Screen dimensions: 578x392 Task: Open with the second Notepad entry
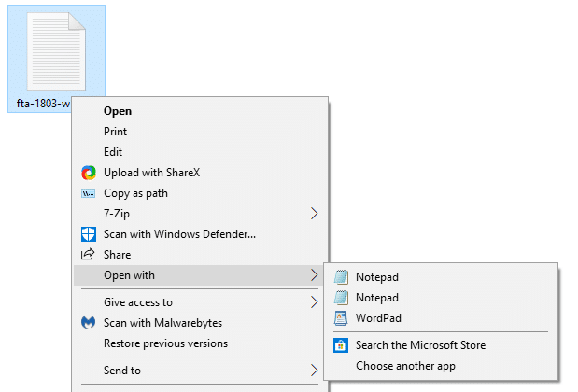(441, 298)
